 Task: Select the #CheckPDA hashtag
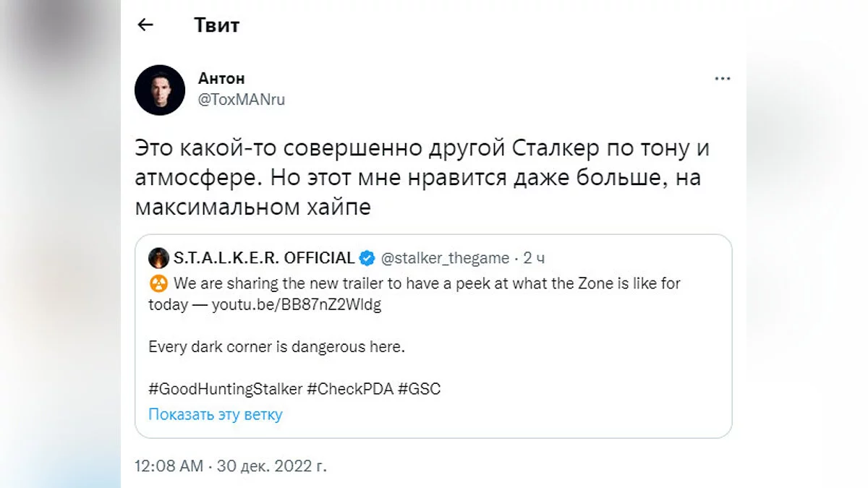pos(349,389)
